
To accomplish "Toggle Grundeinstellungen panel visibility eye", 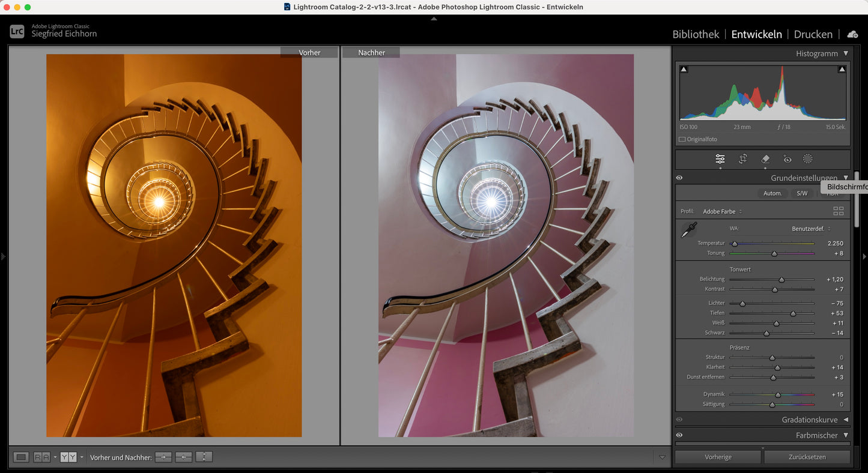I will 679,178.
